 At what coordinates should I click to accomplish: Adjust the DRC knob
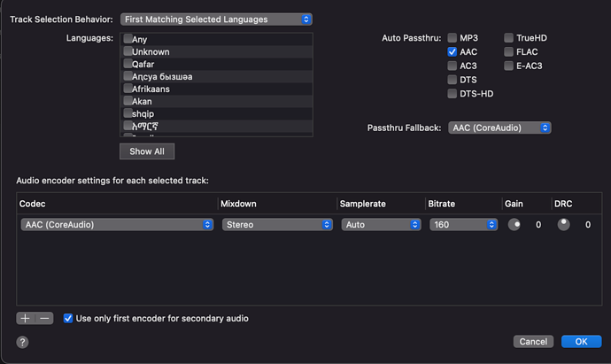point(563,224)
